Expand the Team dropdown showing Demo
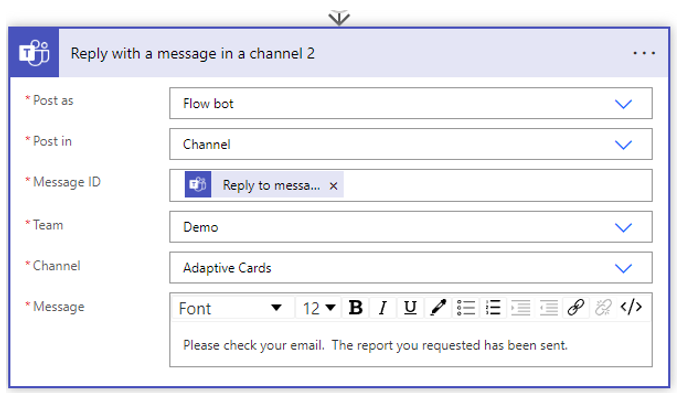The height and width of the screenshot is (393, 678). click(623, 227)
